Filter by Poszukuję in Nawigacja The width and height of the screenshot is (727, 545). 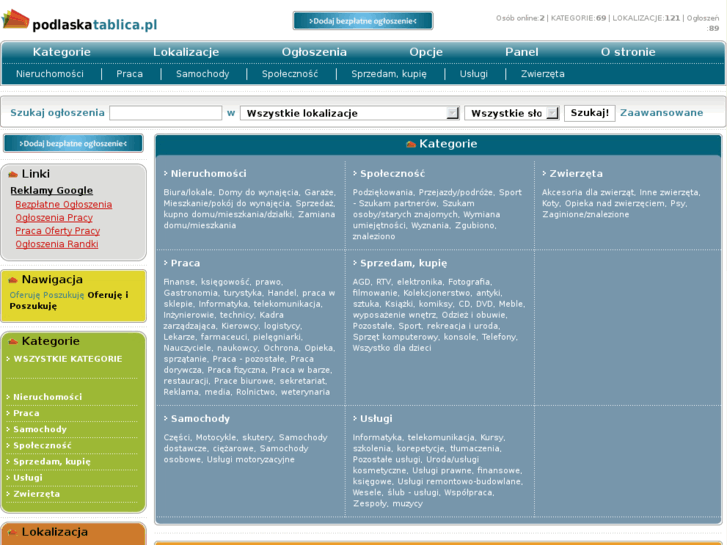coord(64,295)
